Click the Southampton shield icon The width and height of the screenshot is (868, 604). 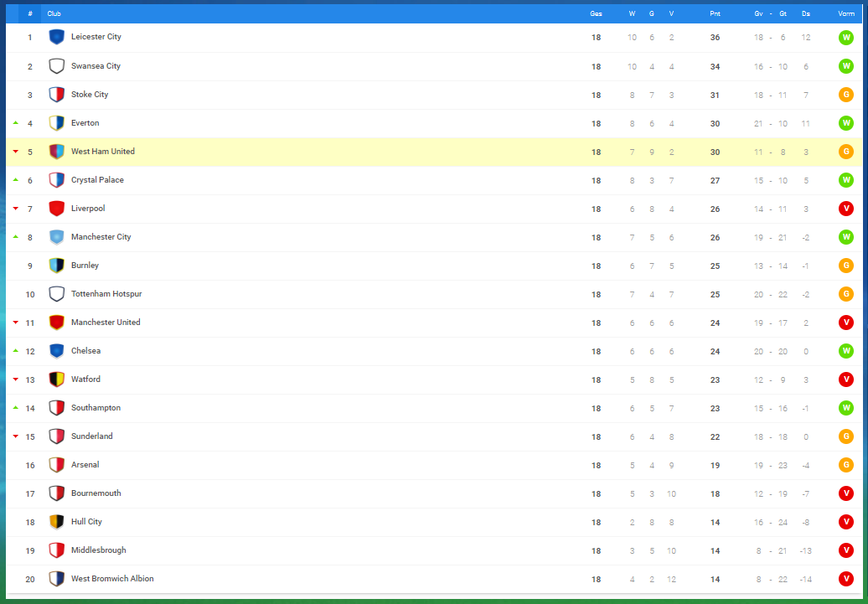point(56,408)
